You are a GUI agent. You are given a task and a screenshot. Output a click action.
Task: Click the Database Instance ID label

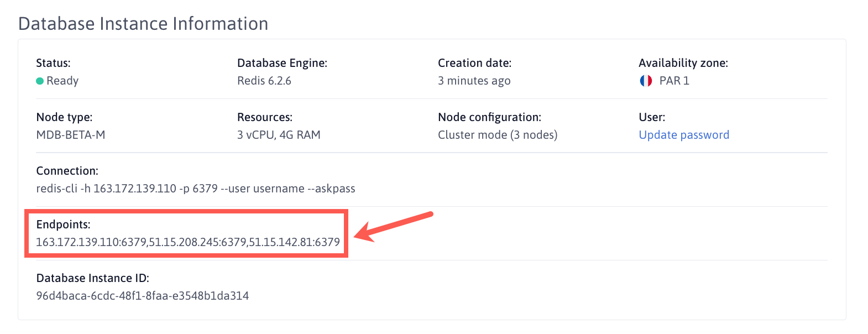pyautogui.click(x=93, y=278)
